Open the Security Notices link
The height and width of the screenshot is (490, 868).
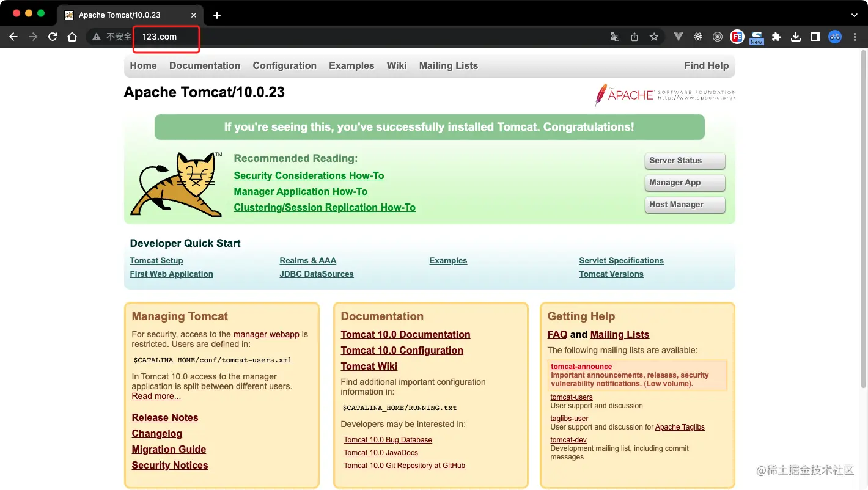click(x=170, y=465)
